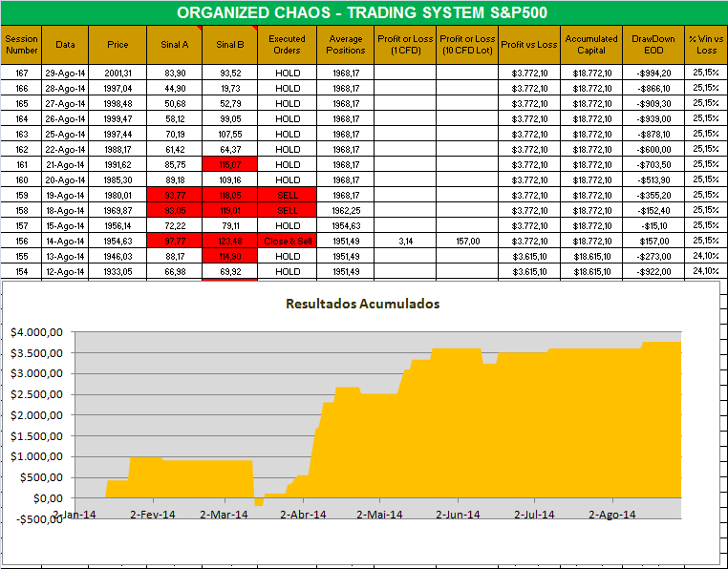This screenshot has width=728, height=569.
Task: Click Sinal B value 19,73
Action: (230, 88)
